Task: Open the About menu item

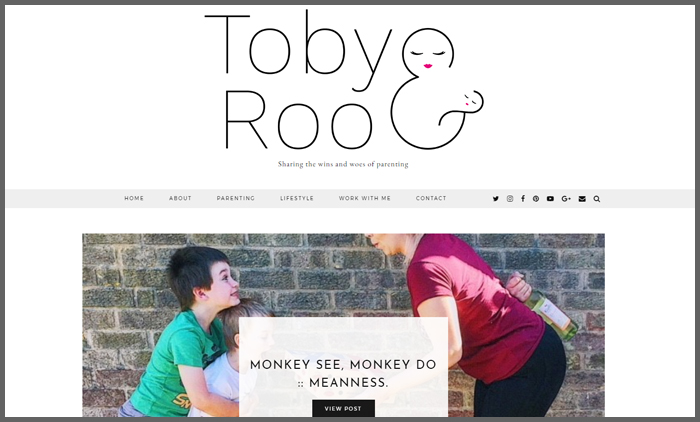Action: pyautogui.click(x=180, y=198)
